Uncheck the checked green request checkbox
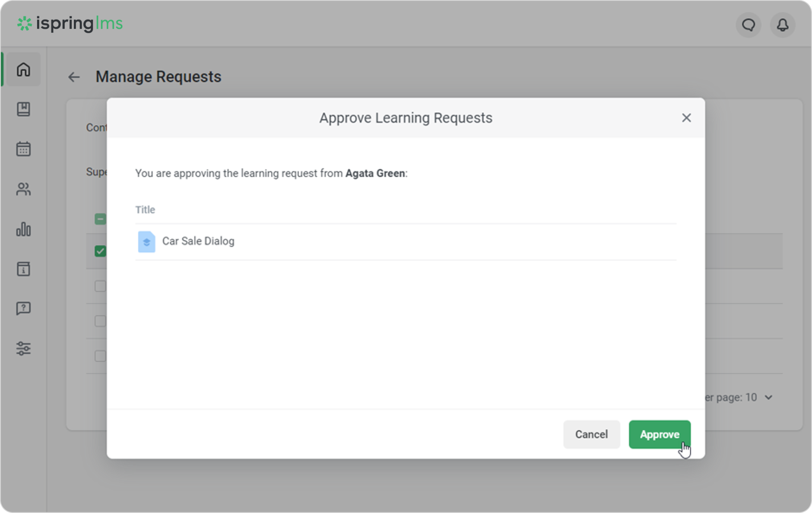Viewport: 812px width, 513px height. tap(100, 251)
